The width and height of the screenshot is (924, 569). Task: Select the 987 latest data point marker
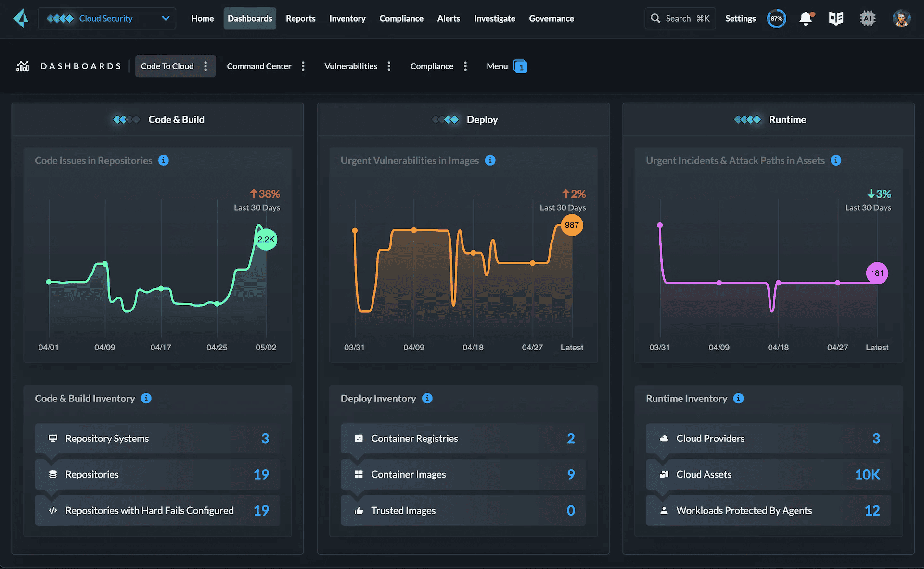(572, 225)
